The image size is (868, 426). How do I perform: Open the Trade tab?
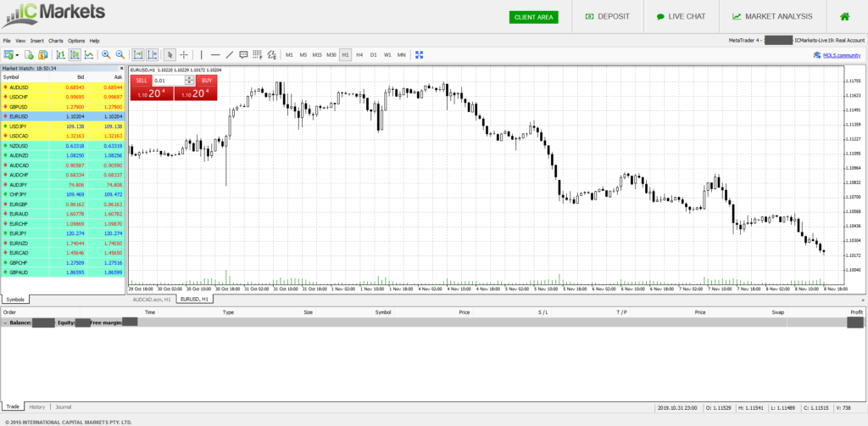[13, 406]
